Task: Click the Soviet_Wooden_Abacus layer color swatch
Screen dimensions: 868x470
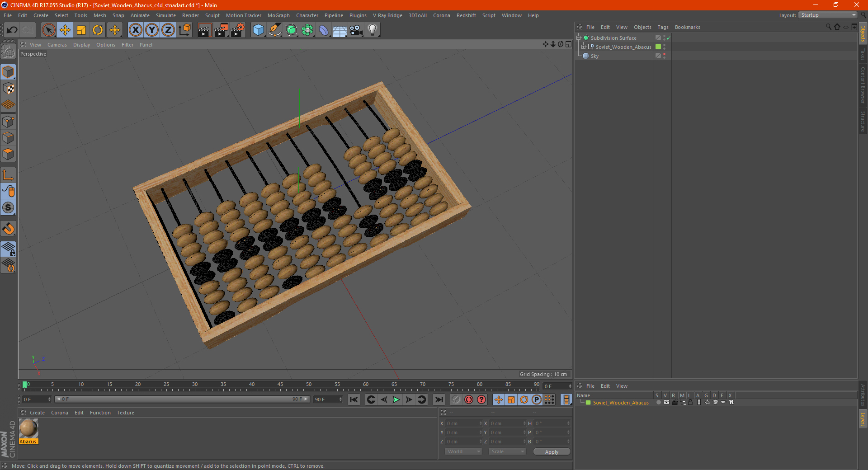Action: tap(588, 403)
